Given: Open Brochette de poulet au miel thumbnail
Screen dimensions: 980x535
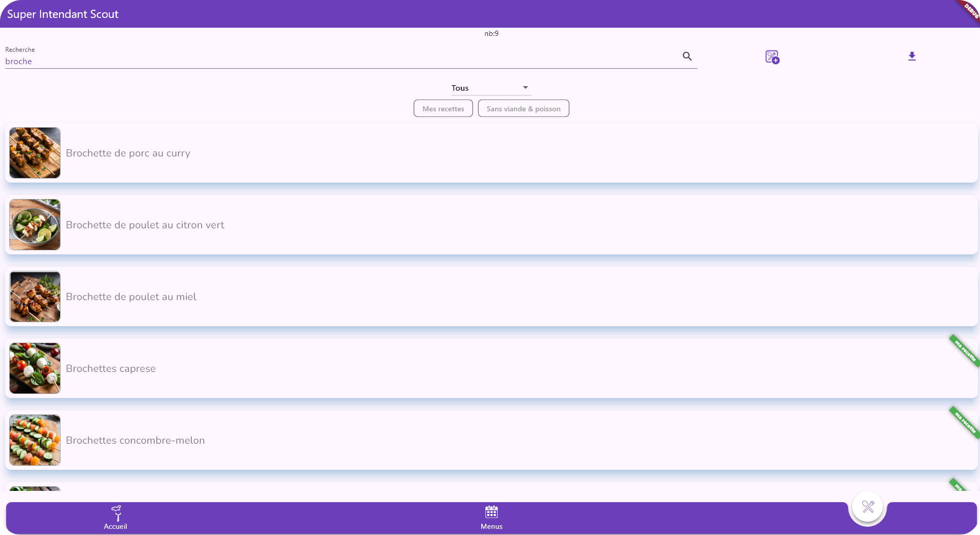Looking at the screenshot, I should 35,296.
